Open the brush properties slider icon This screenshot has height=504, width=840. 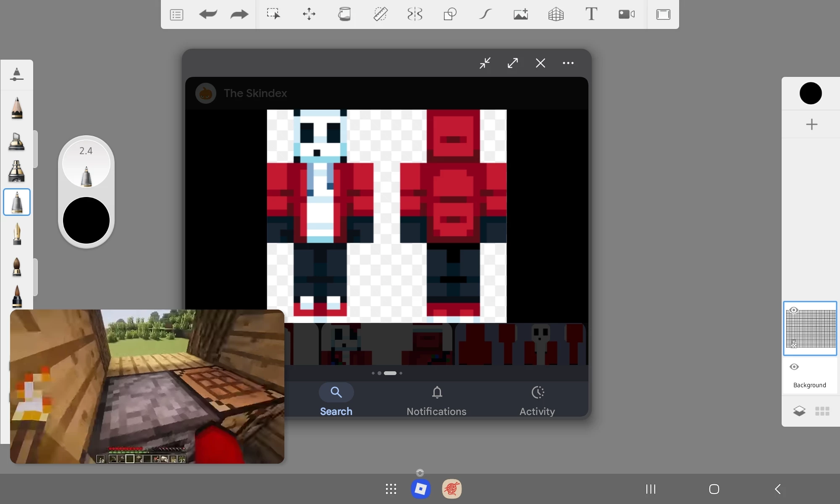tap(16, 74)
